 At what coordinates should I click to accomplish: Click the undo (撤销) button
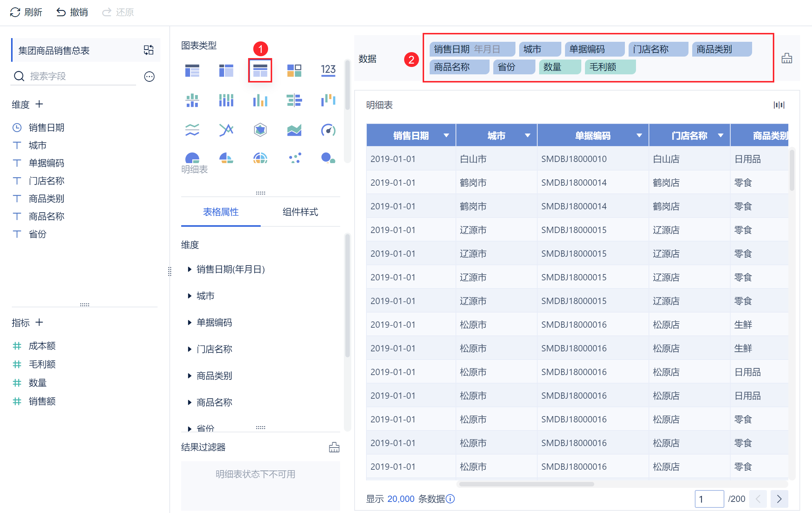72,12
